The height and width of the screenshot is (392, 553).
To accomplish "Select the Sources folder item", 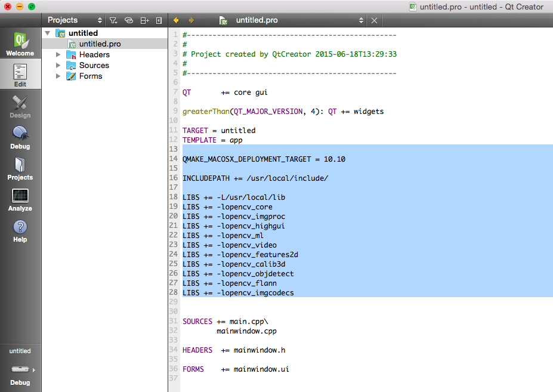I will coord(94,65).
